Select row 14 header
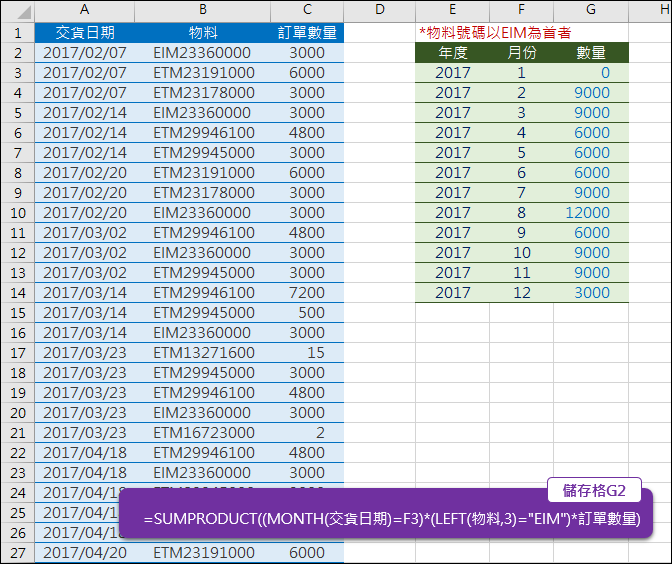This screenshot has width=672, height=564. 18,293
